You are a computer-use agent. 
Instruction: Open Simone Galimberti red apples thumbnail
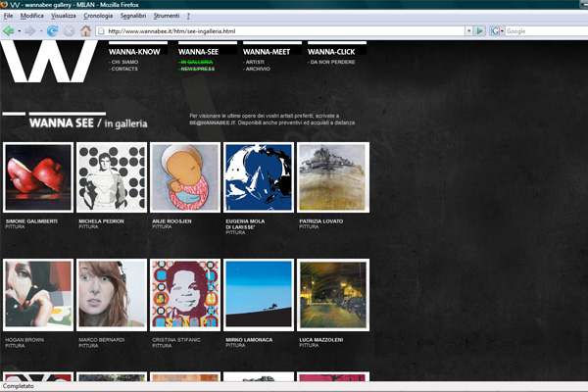pyautogui.click(x=38, y=177)
